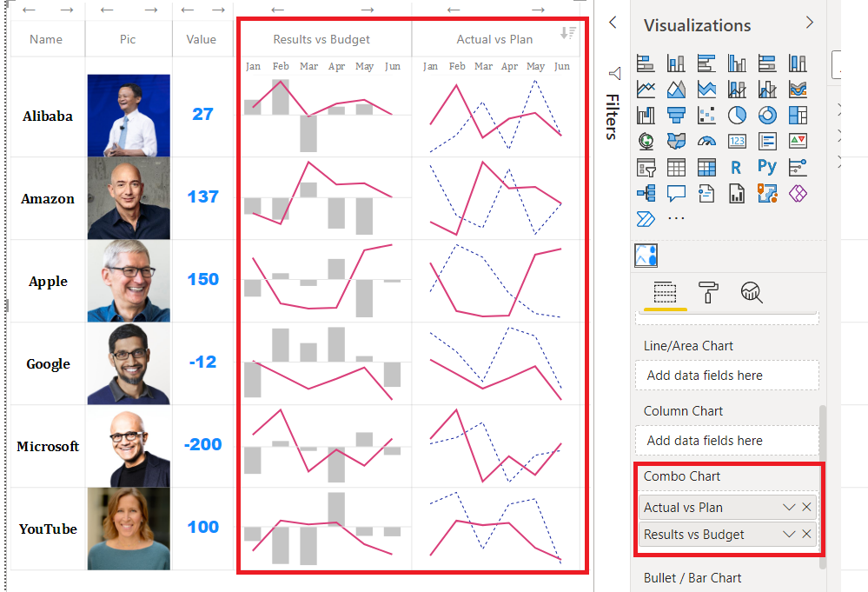Select the purple Power Apps visual

coord(798,193)
